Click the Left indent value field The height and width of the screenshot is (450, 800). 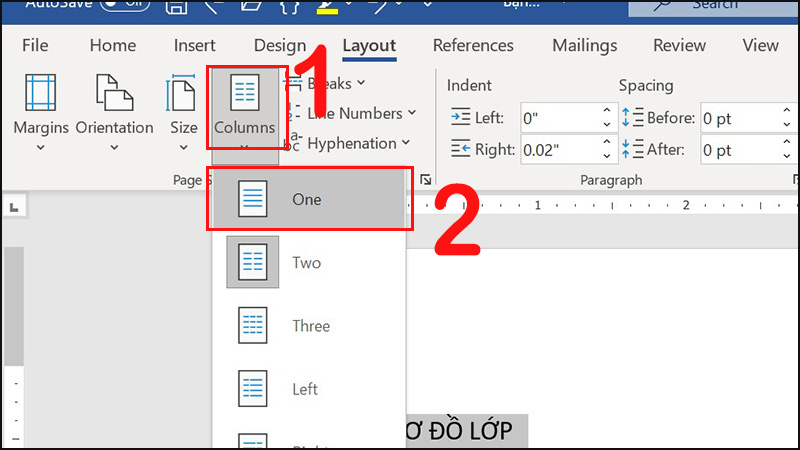[x=558, y=118]
